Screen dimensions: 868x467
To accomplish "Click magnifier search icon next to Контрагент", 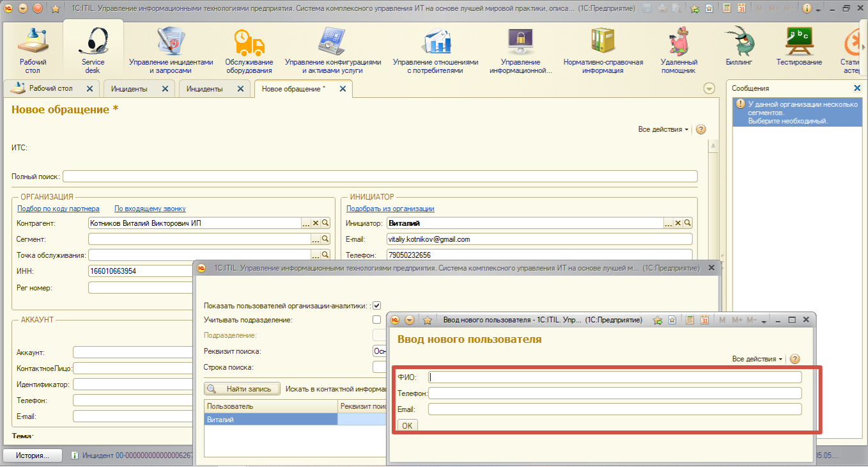I will [x=325, y=223].
